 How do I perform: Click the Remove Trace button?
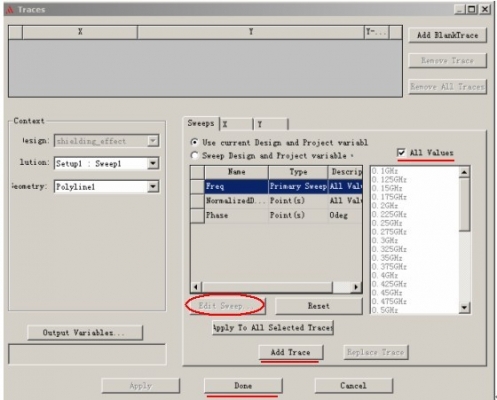447,61
